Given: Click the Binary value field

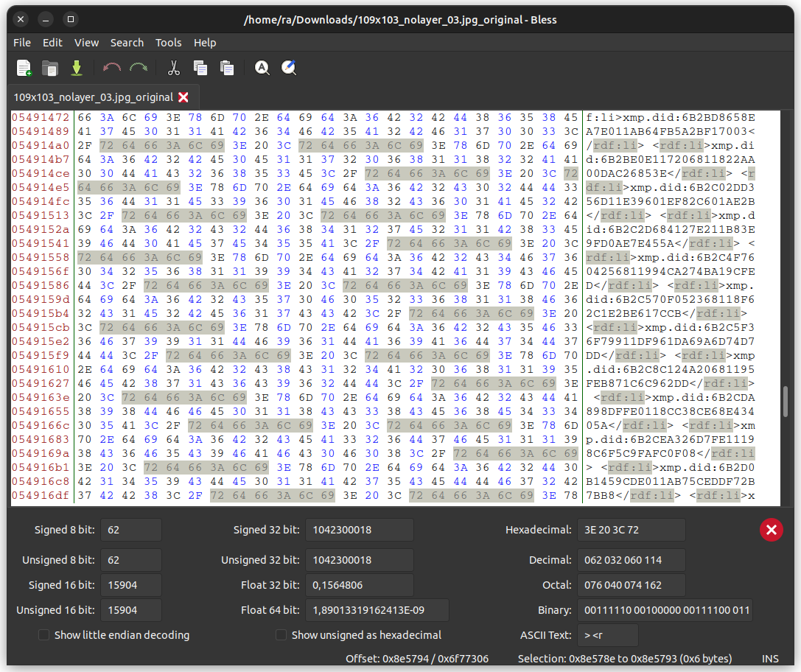Looking at the screenshot, I should (x=665, y=609).
